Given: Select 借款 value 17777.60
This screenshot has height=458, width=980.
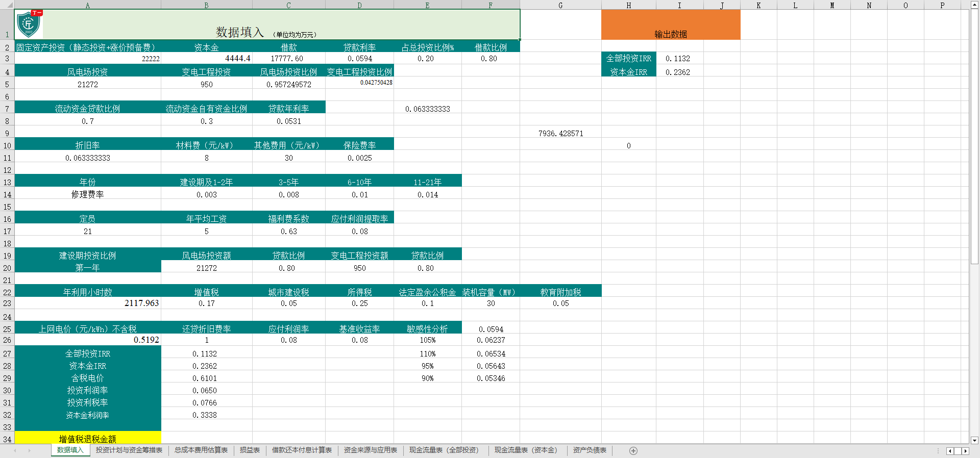Looking at the screenshot, I should coord(288,58).
